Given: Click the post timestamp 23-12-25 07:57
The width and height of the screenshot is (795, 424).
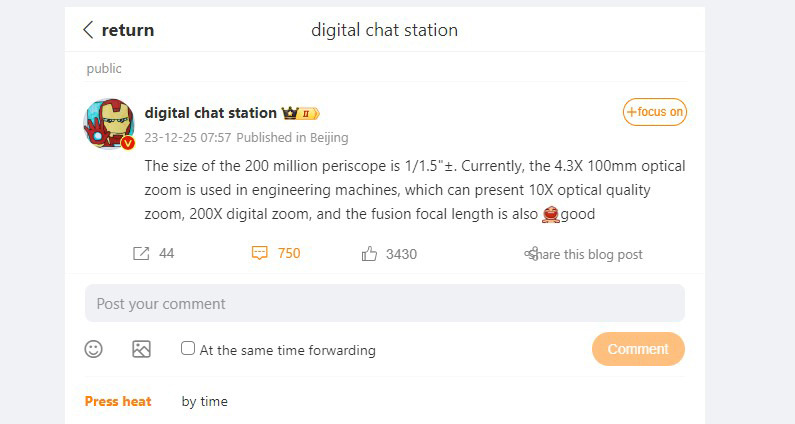Looking at the screenshot, I should (x=188, y=138).
